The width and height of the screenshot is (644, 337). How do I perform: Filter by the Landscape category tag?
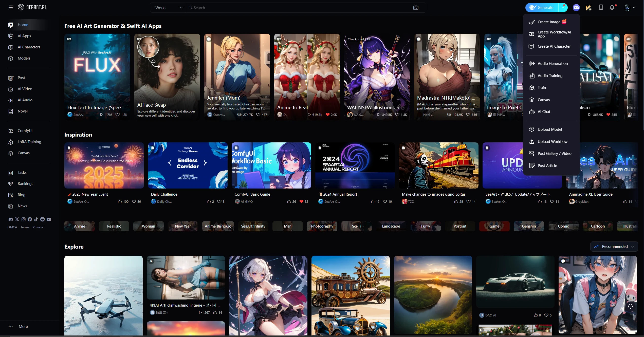tap(391, 226)
